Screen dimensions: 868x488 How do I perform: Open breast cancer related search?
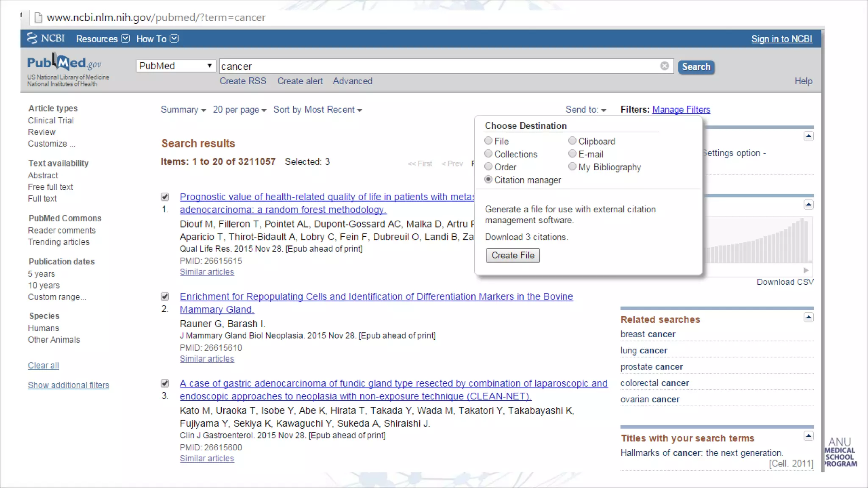click(x=648, y=334)
